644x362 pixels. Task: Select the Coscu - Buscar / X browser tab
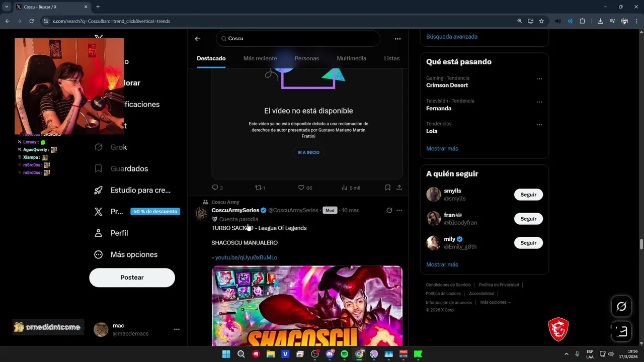pyautogui.click(x=52, y=7)
